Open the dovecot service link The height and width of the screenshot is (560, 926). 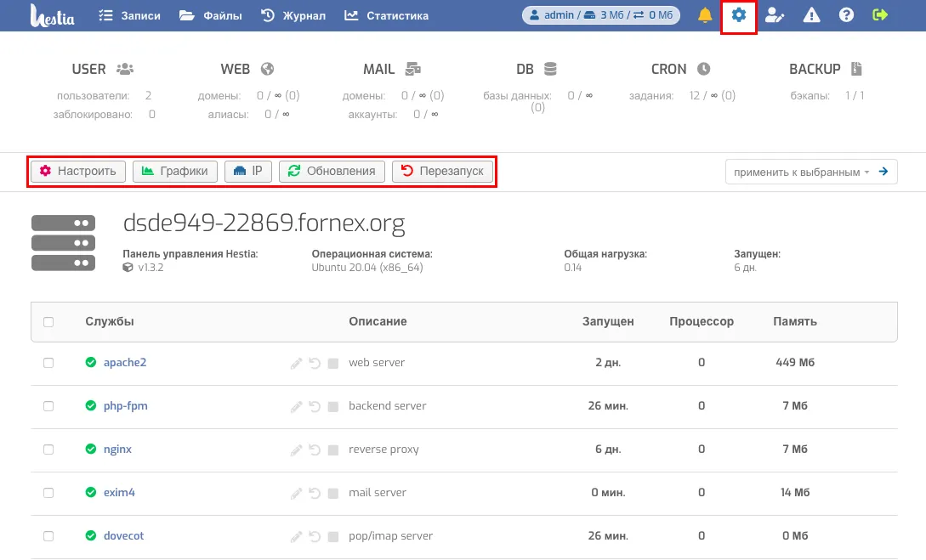[124, 536]
